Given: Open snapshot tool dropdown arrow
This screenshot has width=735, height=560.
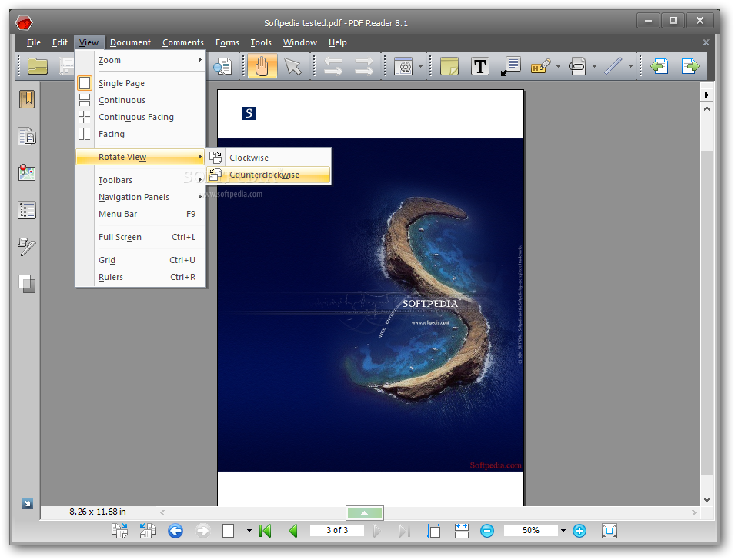Looking at the screenshot, I should pyautogui.click(x=420, y=67).
